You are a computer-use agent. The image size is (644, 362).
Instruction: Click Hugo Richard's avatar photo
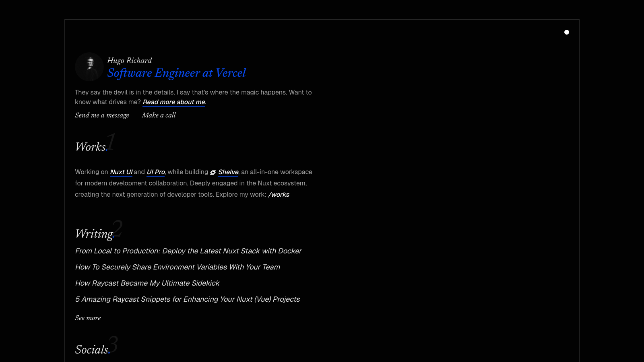pos(89,67)
